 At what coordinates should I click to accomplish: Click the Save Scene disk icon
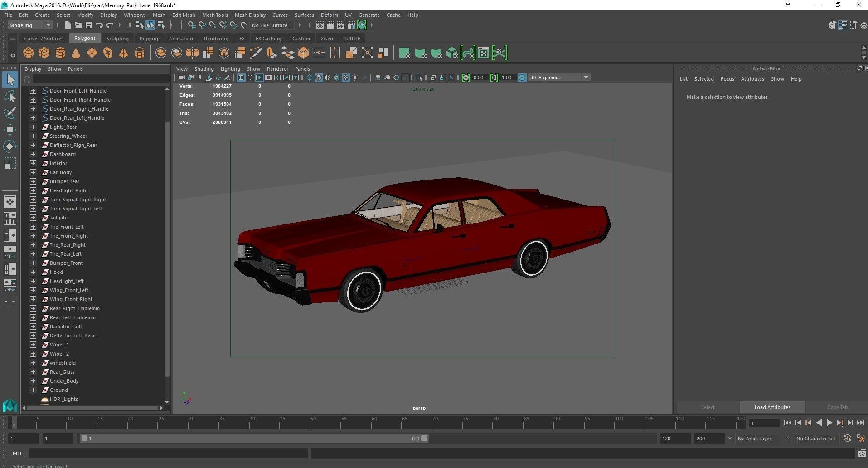click(x=89, y=25)
